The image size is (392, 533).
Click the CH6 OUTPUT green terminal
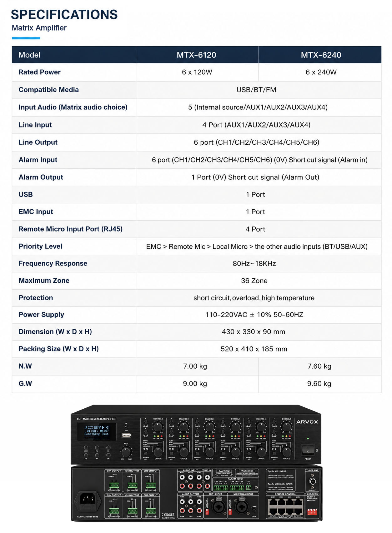151,511
